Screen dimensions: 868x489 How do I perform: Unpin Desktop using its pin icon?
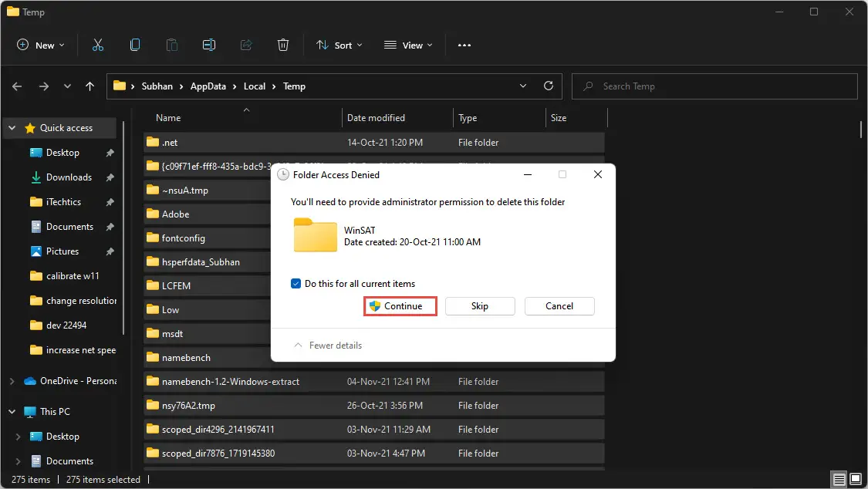tap(110, 153)
